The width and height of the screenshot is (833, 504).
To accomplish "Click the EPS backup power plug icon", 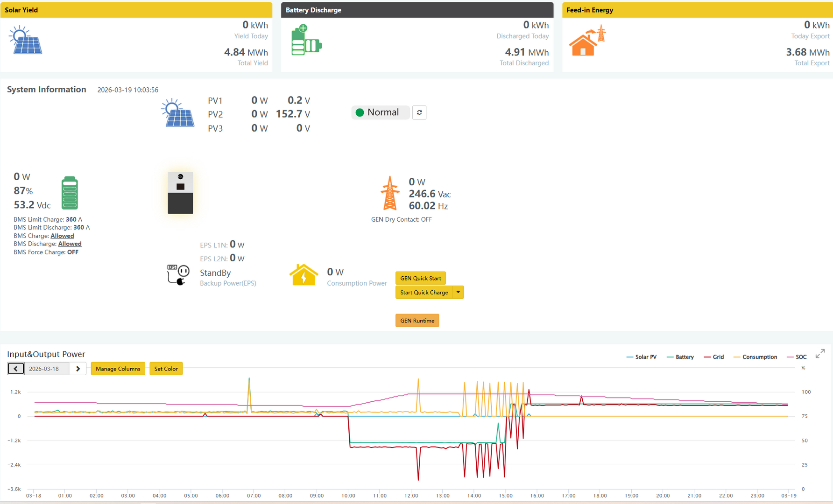I will click(178, 274).
